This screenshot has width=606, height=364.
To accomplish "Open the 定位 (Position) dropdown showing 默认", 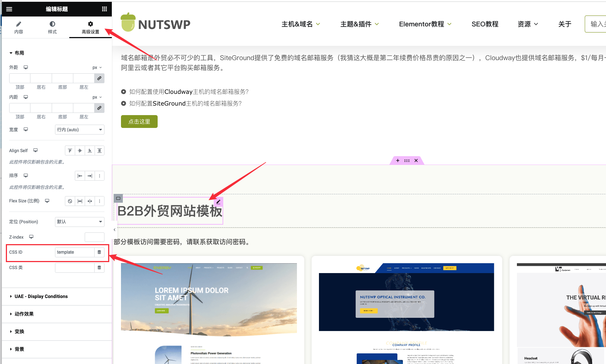I will (x=80, y=222).
